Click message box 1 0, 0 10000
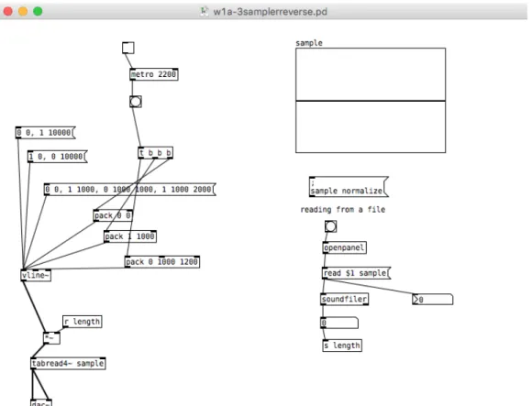 (x=58, y=157)
